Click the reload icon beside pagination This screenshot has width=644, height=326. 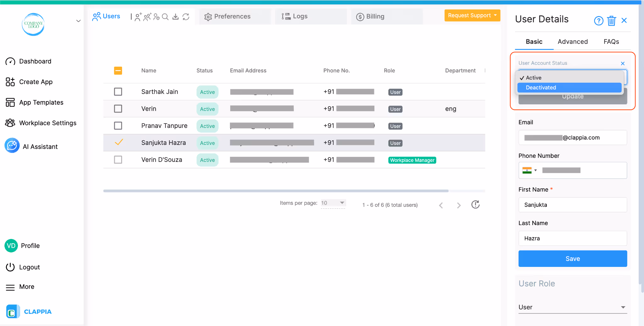475,205
